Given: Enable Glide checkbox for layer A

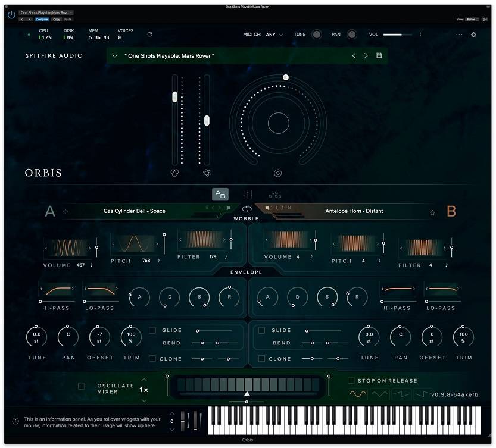Looking at the screenshot, I should (x=152, y=330).
